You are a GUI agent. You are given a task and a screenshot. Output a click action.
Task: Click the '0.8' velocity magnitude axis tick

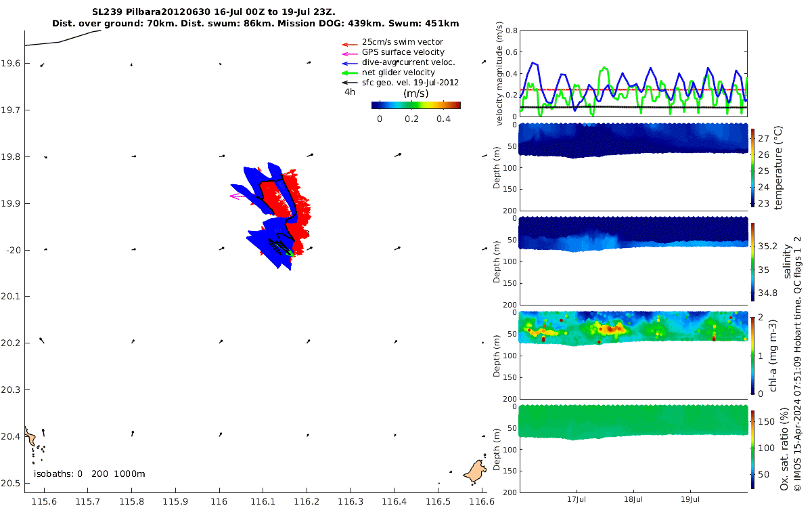(x=510, y=30)
